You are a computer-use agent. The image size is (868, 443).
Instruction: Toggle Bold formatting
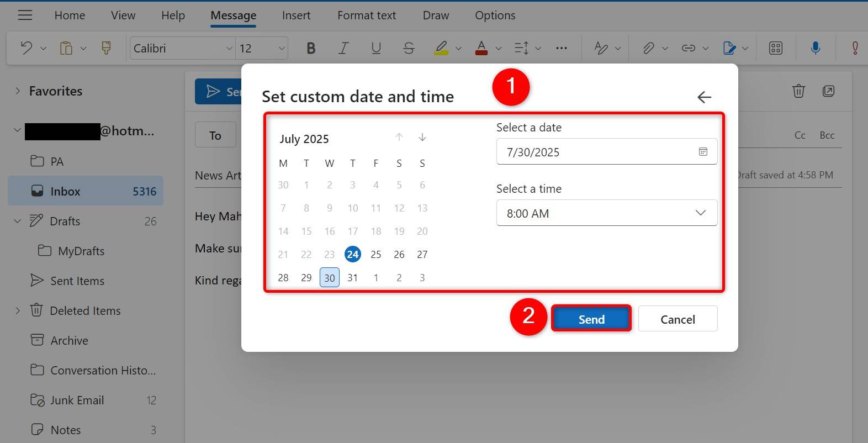(x=311, y=48)
